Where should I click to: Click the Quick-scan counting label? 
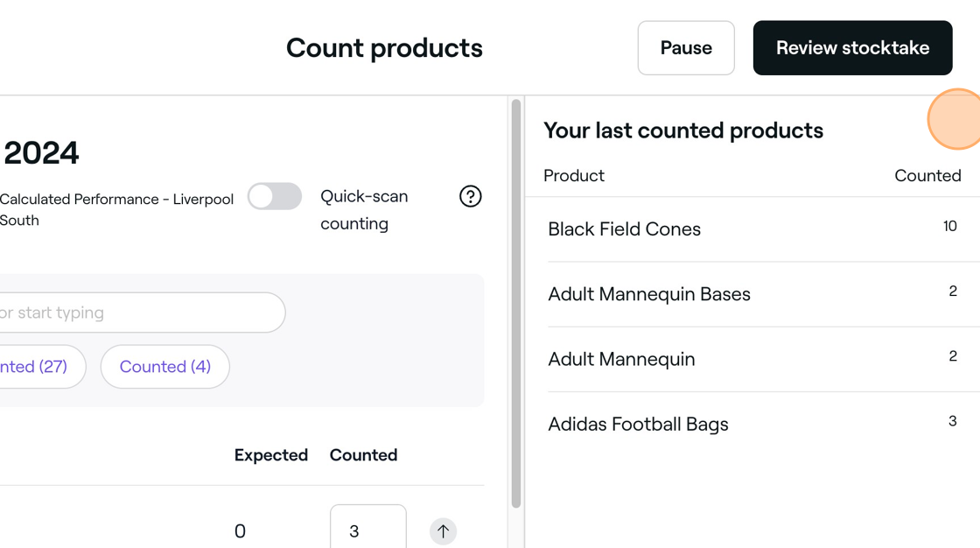[364, 210]
